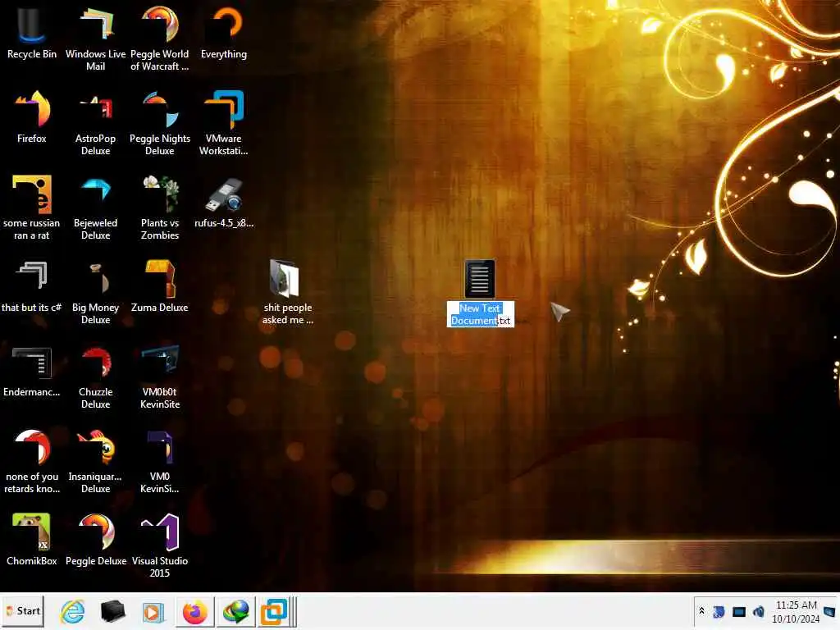Select the 'some russian ran a rat' icon
Image resolution: width=840 pixels, height=630 pixels.
click(x=32, y=207)
